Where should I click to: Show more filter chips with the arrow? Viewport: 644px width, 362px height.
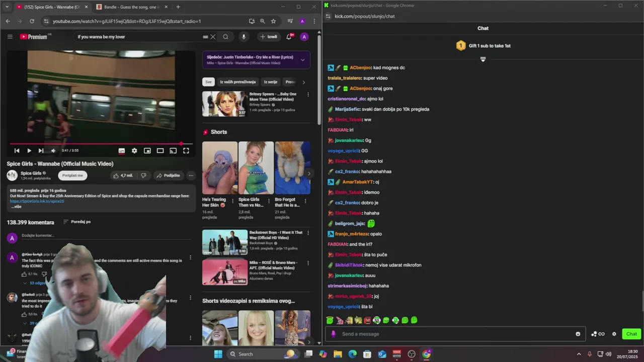pos(303,82)
